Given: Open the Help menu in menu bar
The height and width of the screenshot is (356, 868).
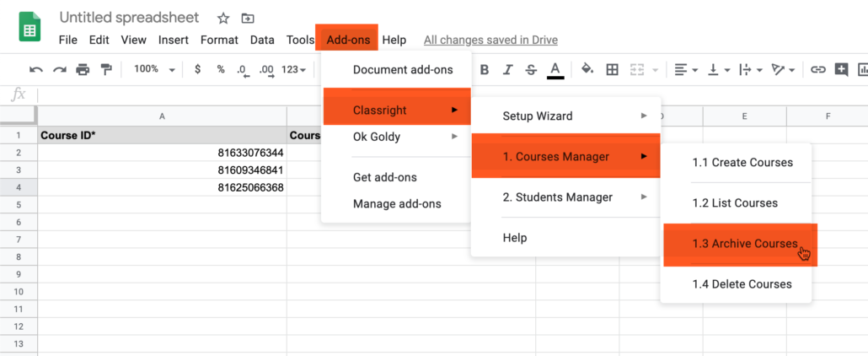Looking at the screenshot, I should pos(394,40).
